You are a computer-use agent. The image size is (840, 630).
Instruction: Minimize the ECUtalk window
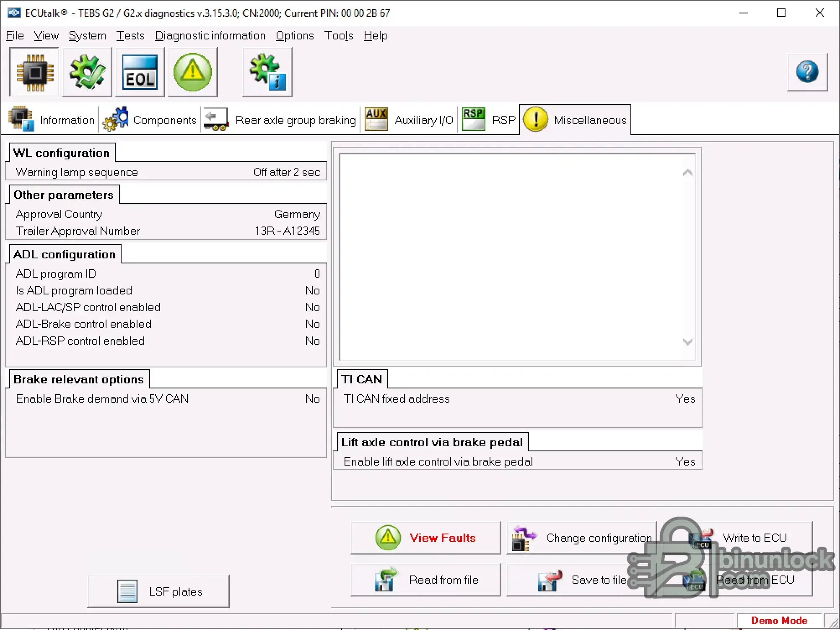point(744,13)
